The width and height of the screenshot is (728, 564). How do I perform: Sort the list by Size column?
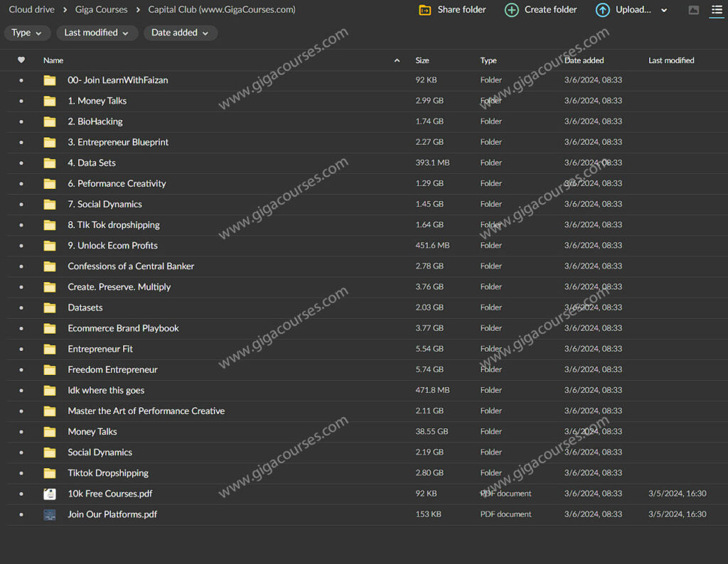point(422,60)
